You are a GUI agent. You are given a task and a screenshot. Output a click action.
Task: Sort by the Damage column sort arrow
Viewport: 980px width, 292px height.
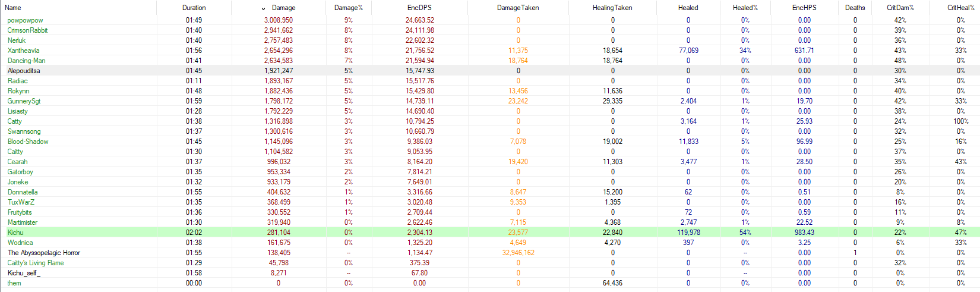click(264, 8)
